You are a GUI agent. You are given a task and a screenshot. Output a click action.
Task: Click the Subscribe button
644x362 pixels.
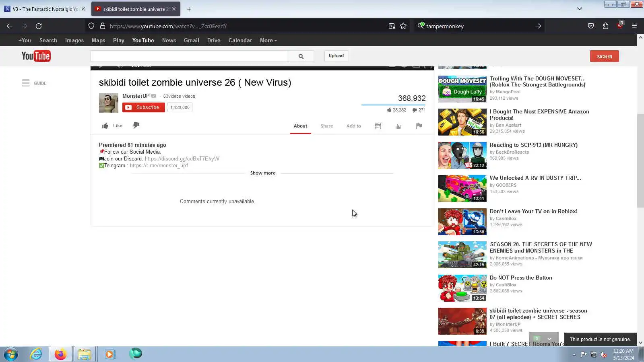point(144,107)
